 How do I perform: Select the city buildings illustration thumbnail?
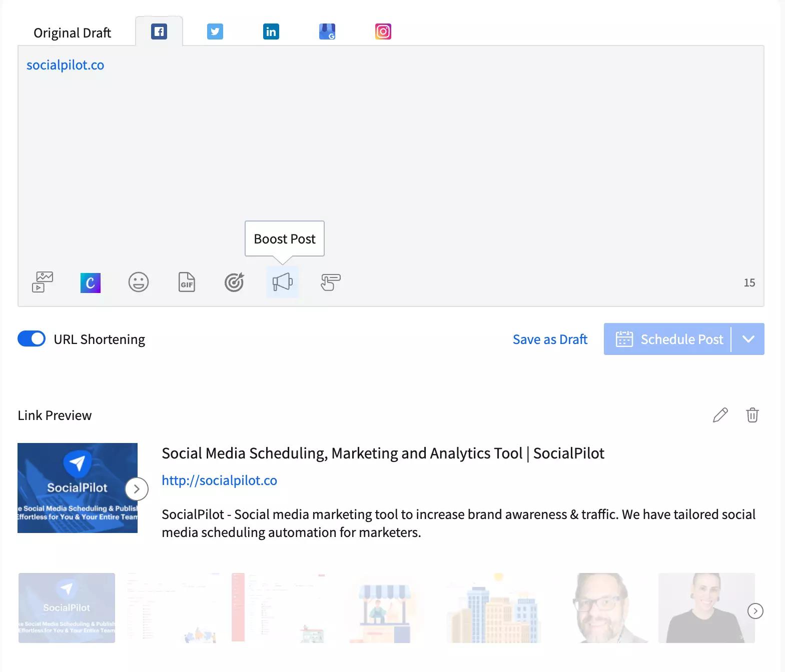[x=494, y=608]
